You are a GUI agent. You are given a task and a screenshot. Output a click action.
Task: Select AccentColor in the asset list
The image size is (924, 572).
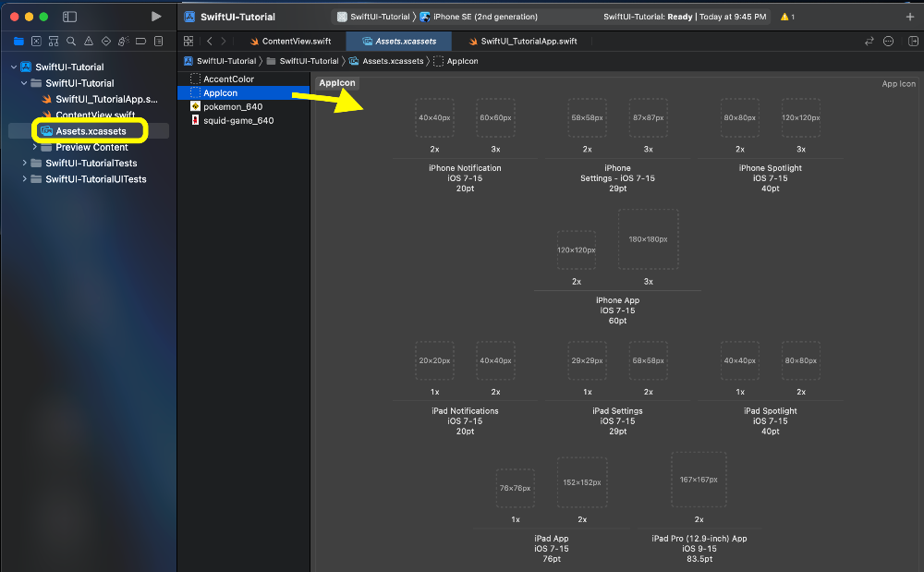tap(228, 79)
